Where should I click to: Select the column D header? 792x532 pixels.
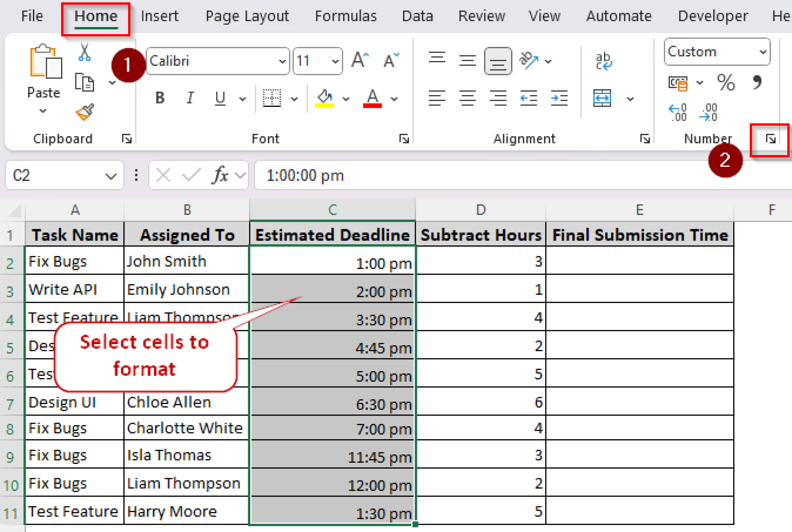tap(481, 210)
